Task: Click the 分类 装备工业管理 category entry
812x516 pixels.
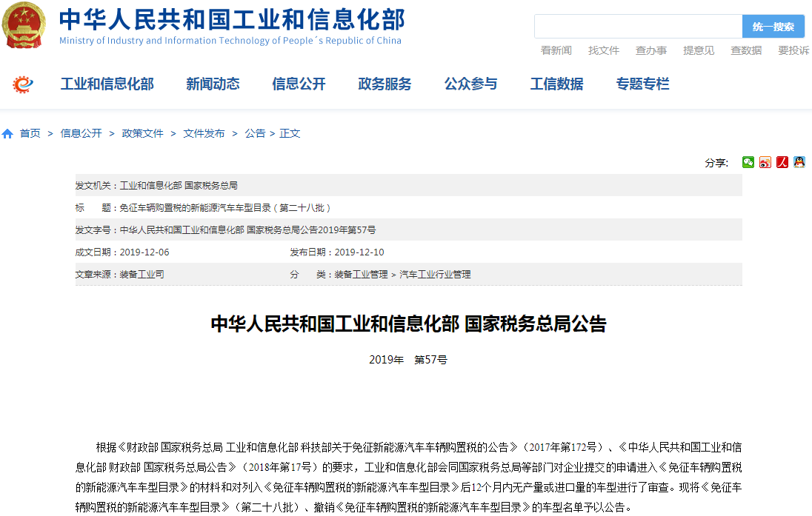Action: tap(380, 275)
